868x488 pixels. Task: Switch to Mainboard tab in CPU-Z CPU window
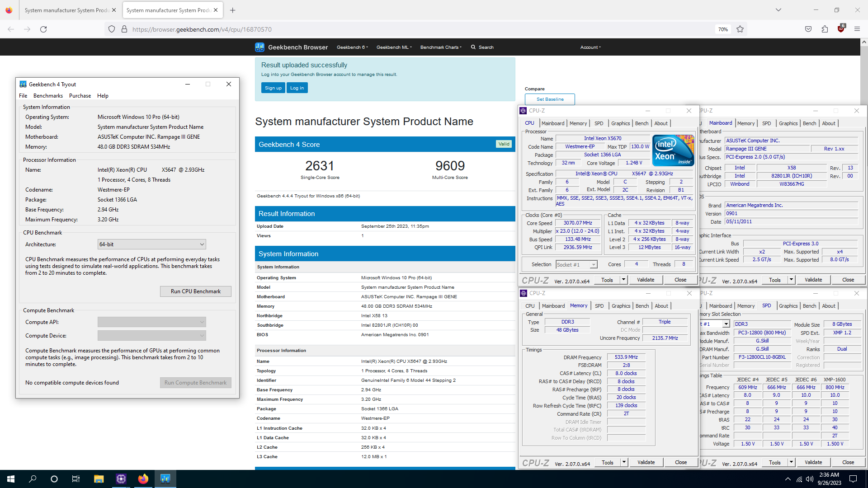553,123
